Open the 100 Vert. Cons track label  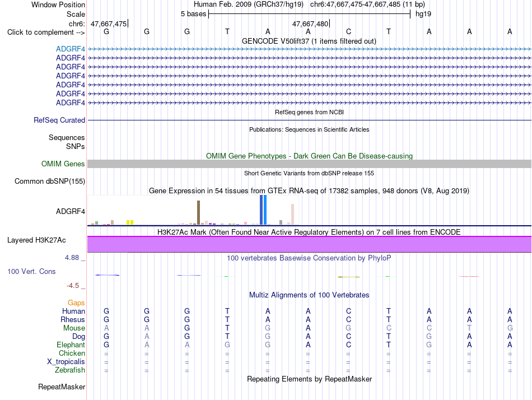31,271
